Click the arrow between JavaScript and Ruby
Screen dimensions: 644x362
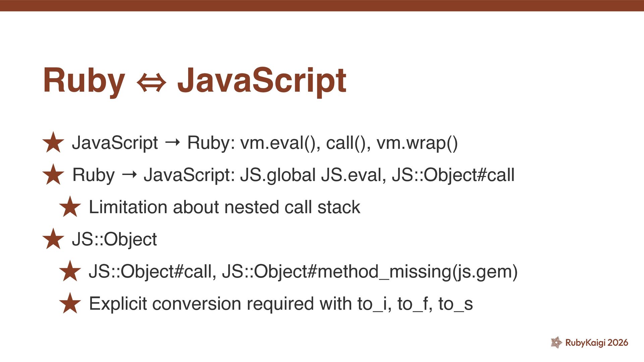(x=172, y=143)
